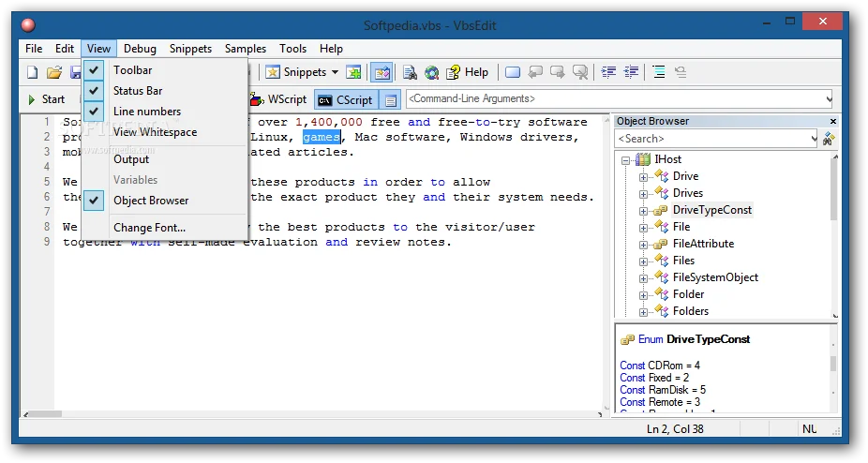Select the Folder item in Object Browser
Screen dimensions: 868x463
pos(688,294)
